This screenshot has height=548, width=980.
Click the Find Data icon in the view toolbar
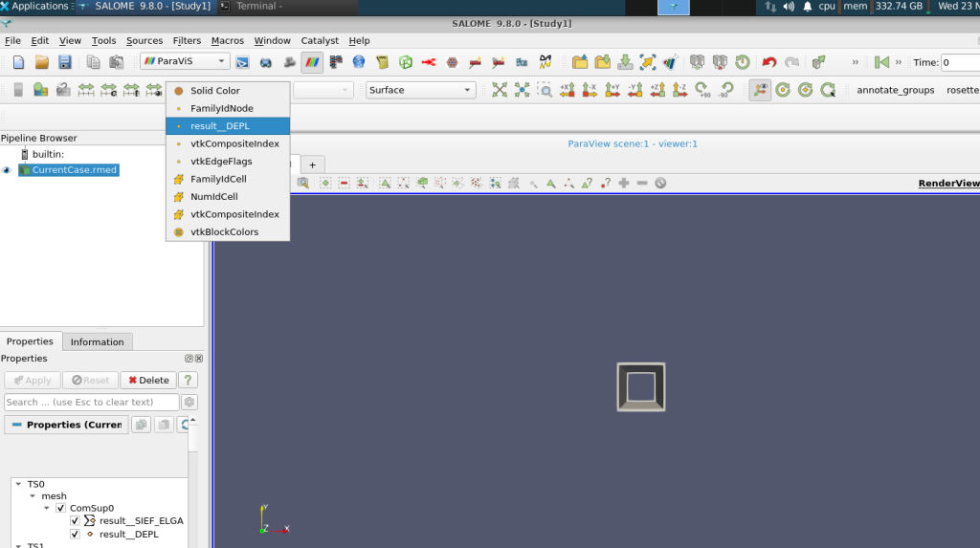[303, 183]
